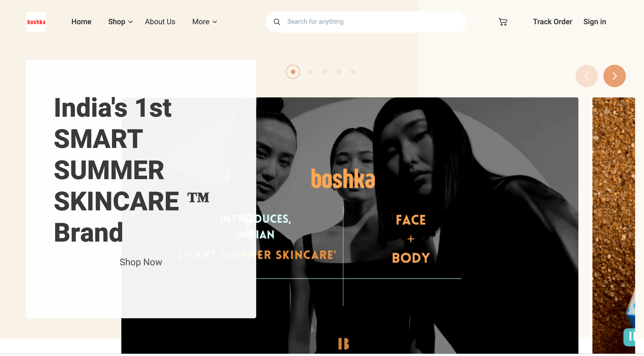Select the fourth carousel dot
The height and width of the screenshot is (356, 644).
(x=339, y=72)
